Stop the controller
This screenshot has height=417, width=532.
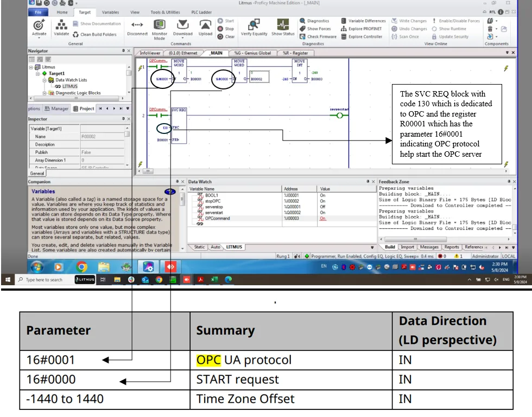point(226,29)
